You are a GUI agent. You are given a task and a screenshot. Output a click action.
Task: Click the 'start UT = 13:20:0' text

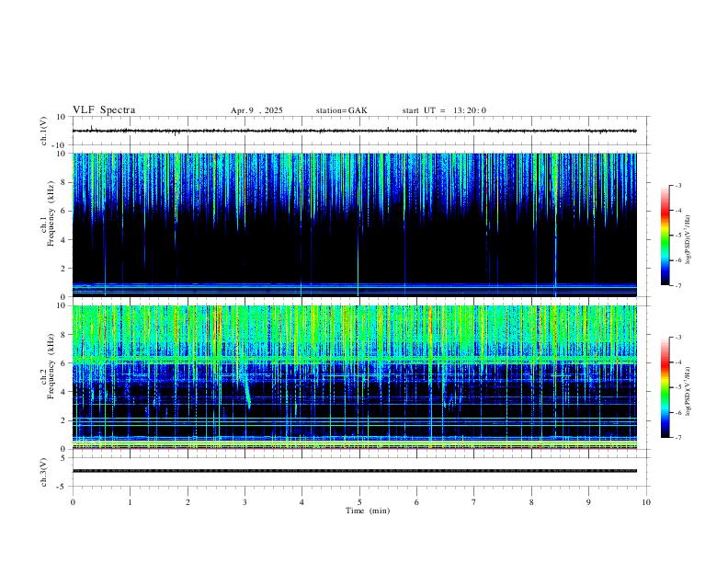pyautogui.click(x=444, y=110)
